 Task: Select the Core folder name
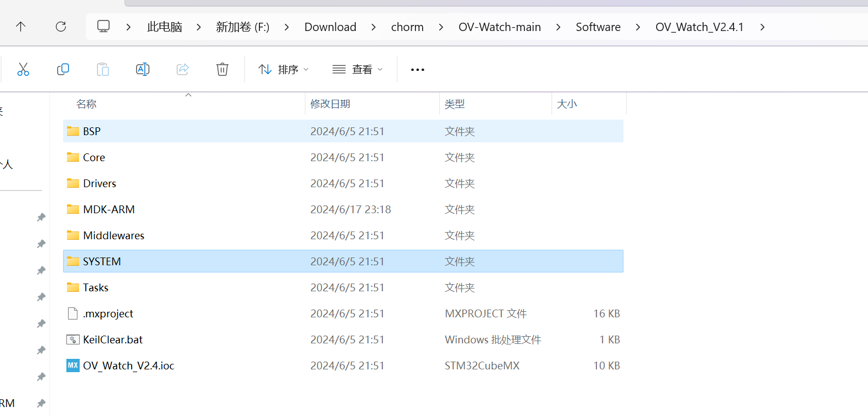(x=94, y=157)
